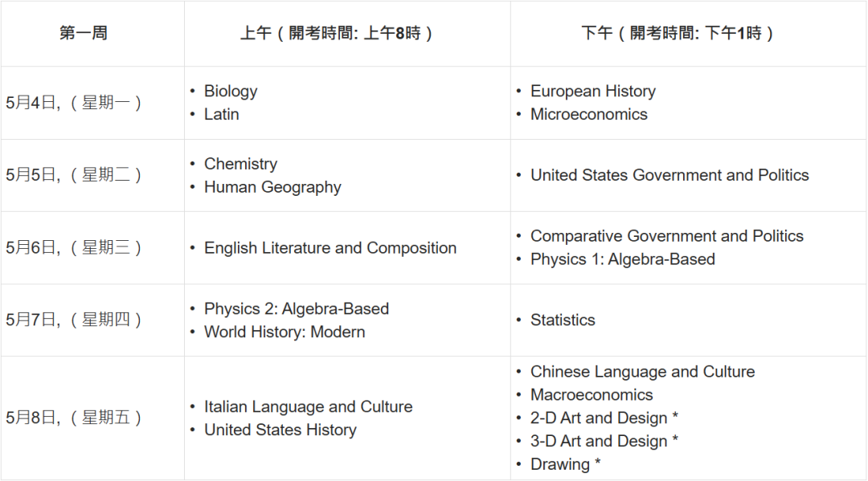Select World History: Modern entry
Viewport: 868px width, 481px height.
(285, 332)
